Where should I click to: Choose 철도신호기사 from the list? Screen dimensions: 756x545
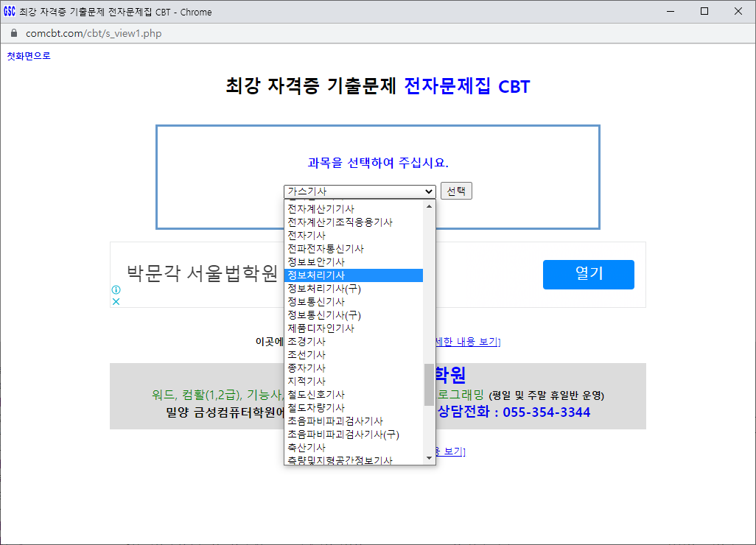tap(316, 395)
